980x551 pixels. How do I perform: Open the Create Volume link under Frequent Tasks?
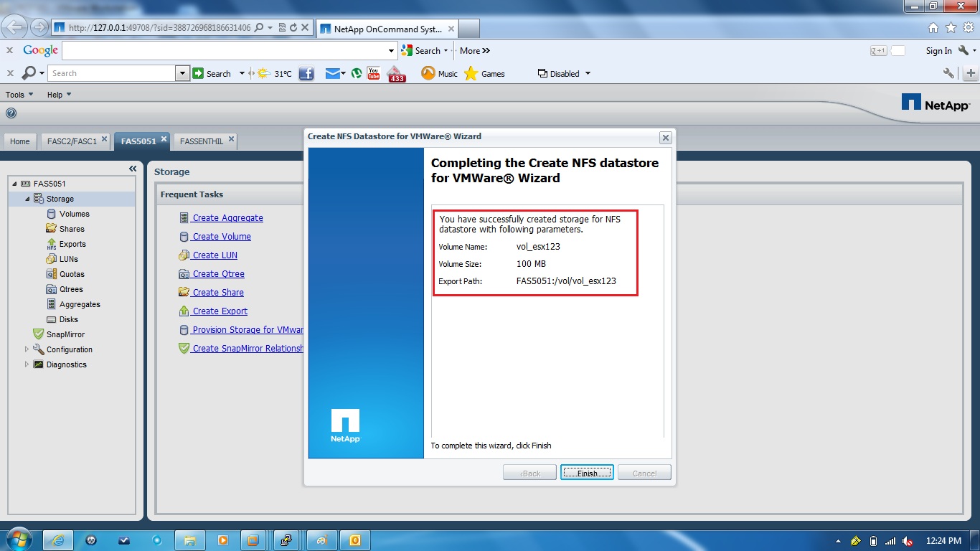coord(221,236)
